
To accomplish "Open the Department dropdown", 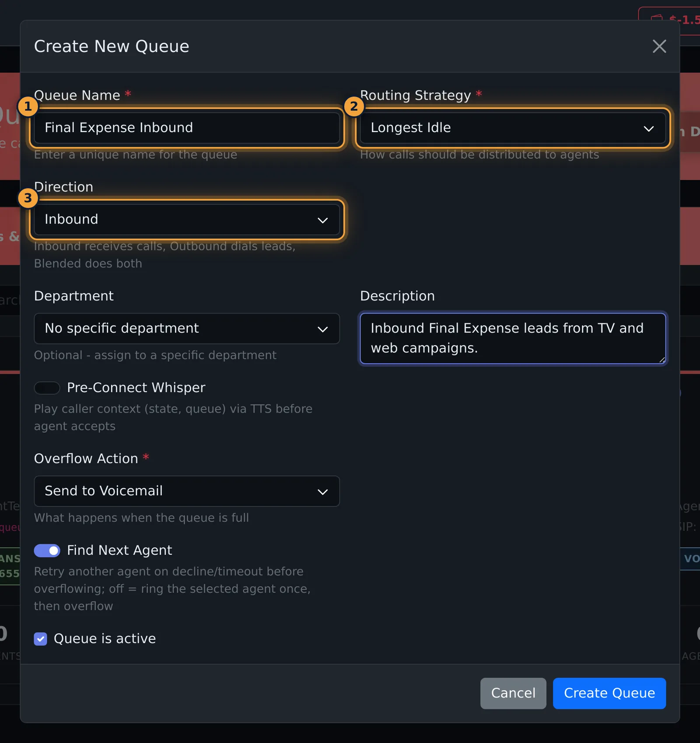I will 187,329.
